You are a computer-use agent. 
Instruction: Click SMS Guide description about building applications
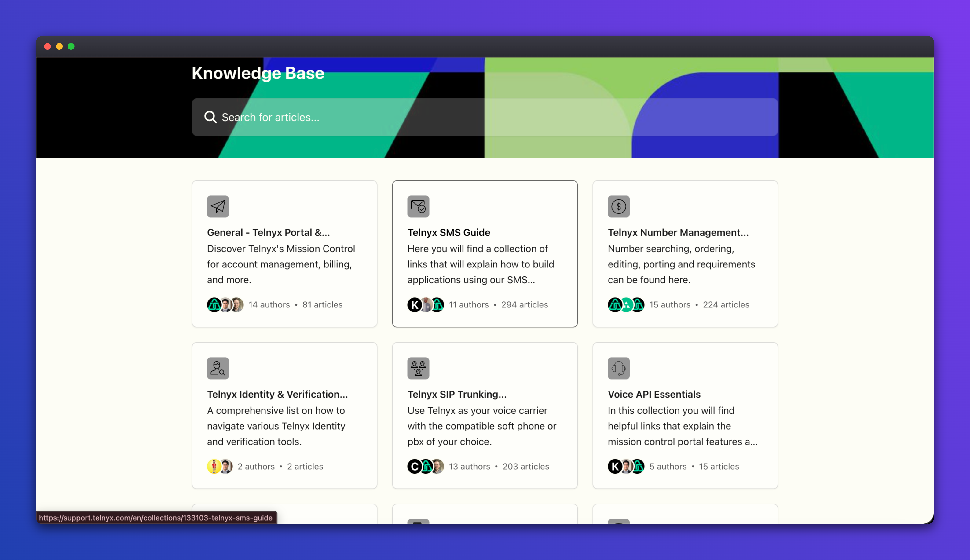point(481,264)
